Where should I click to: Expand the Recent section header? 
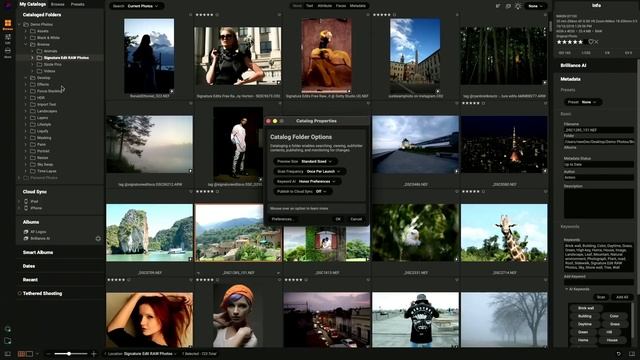tap(30, 280)
